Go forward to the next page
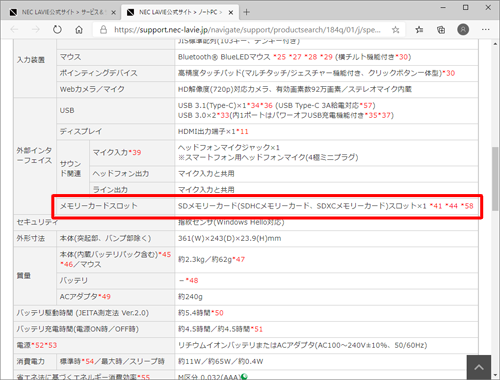The width and height of the screenshot is (500, 380). pos(36,30)
